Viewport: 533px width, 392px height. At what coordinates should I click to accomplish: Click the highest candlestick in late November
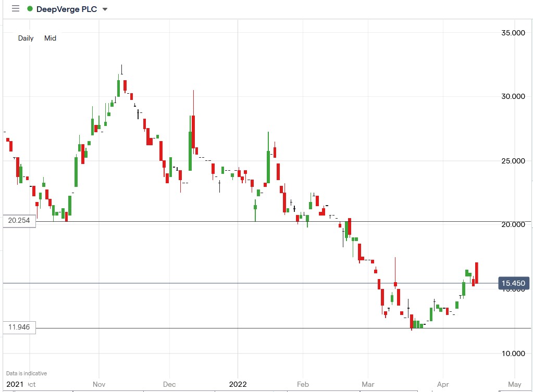pyautogui.click(x=120, y=83)
